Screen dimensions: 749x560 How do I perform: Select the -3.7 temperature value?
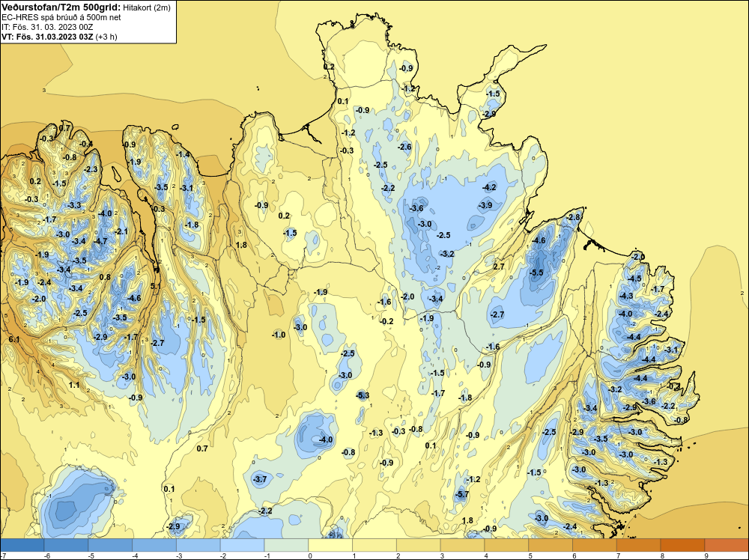tap(260, 479)
